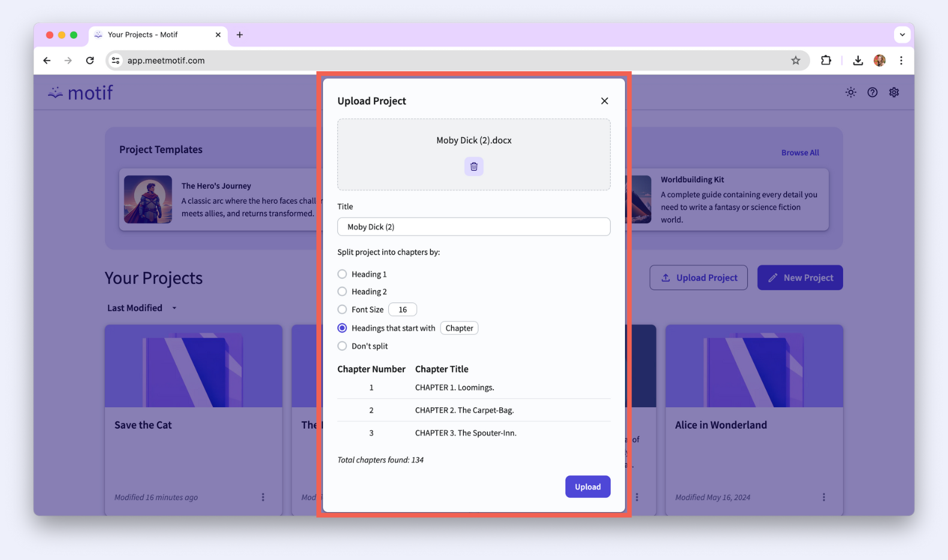Click the Chapter prefix input

[x=459, y=328]
